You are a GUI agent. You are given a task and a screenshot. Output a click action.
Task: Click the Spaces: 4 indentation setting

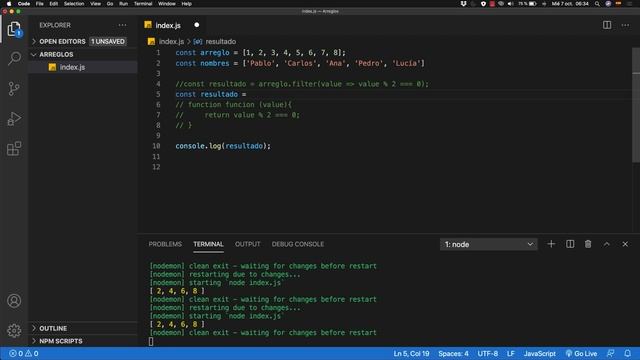[453, 353]
